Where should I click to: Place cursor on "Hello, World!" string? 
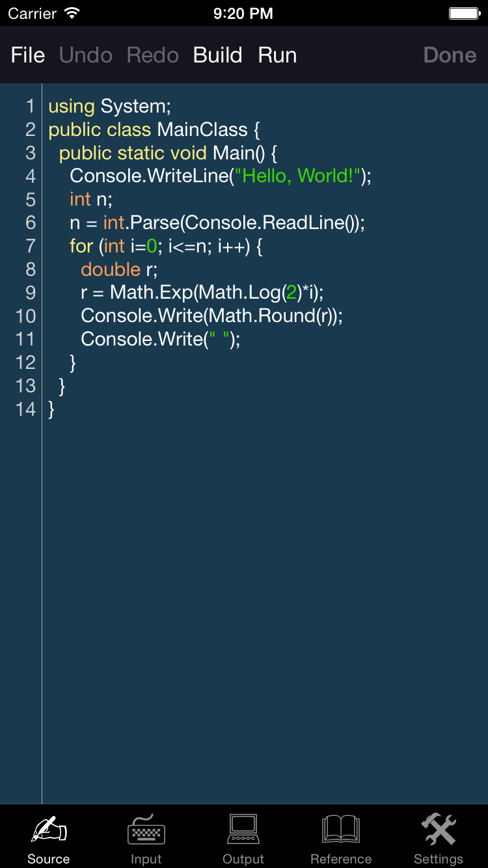297,176
